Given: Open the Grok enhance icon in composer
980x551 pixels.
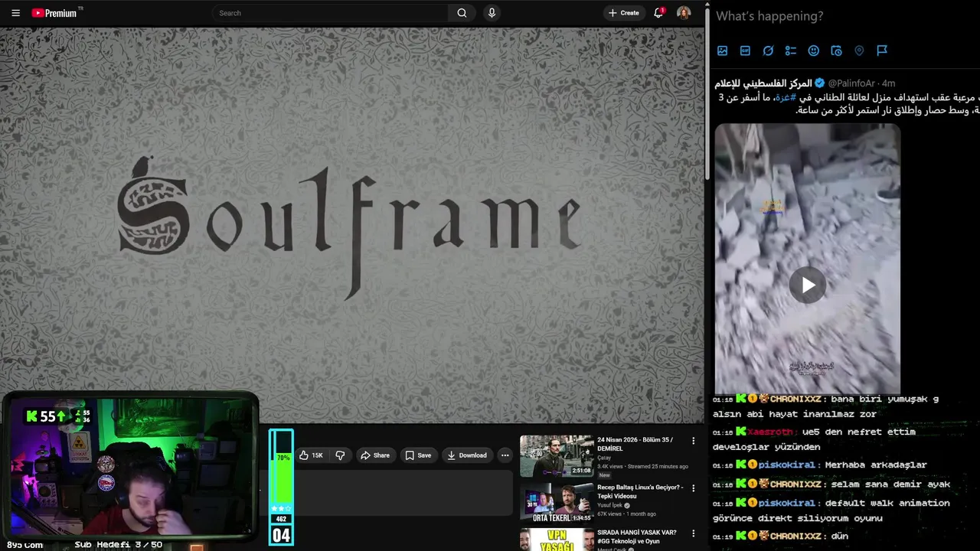Looking at the screenshot, I should click(x=768, y=51).
